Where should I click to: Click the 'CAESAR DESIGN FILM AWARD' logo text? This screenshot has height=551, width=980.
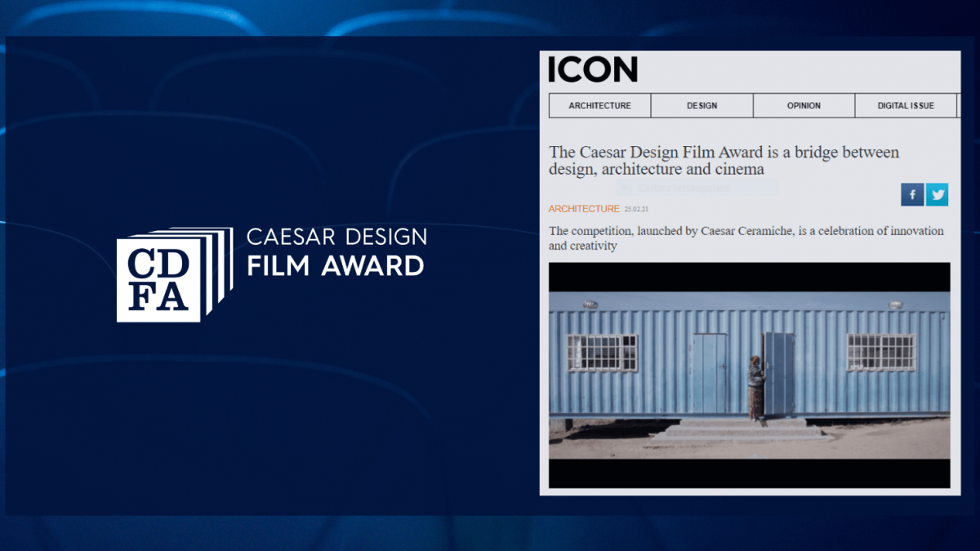(336, 252)
